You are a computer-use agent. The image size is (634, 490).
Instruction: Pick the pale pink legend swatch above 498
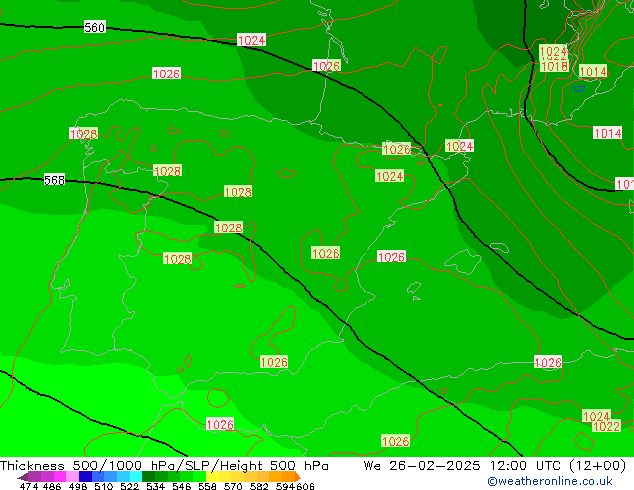72,477
